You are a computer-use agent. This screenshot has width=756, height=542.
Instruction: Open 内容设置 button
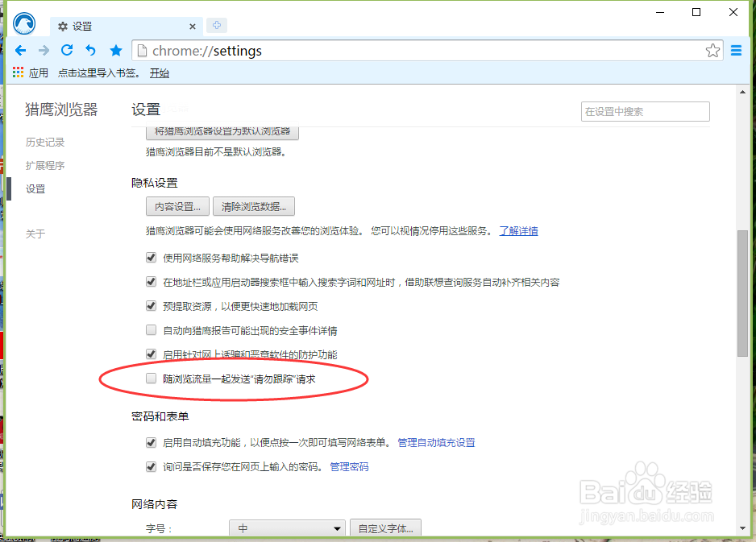[x=177, y=207]
